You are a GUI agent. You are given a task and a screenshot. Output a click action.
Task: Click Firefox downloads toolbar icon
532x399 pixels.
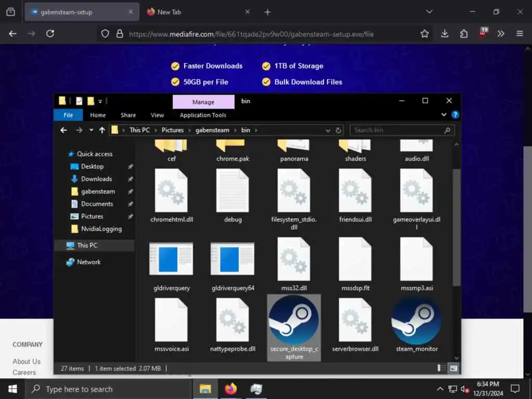(445, 34)
